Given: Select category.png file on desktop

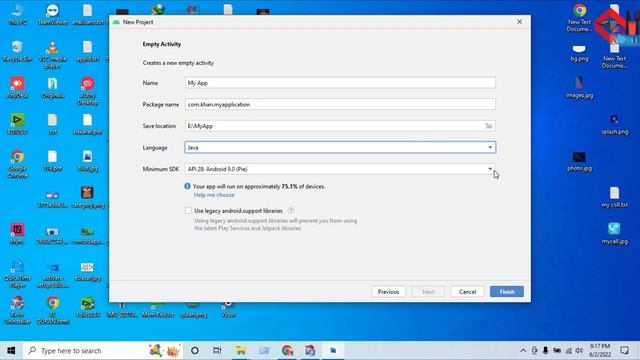Looking at the screenshot, I should 87,197.
